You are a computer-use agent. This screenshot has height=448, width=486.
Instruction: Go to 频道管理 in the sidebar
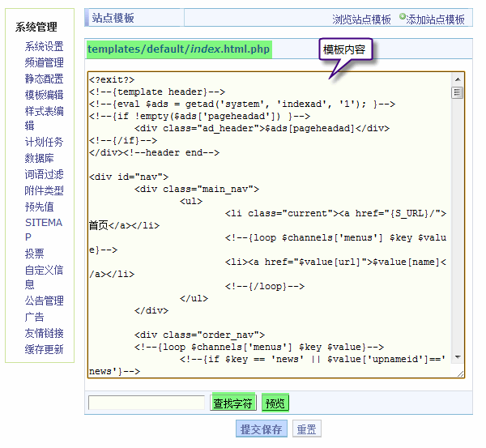coord(44,62)
